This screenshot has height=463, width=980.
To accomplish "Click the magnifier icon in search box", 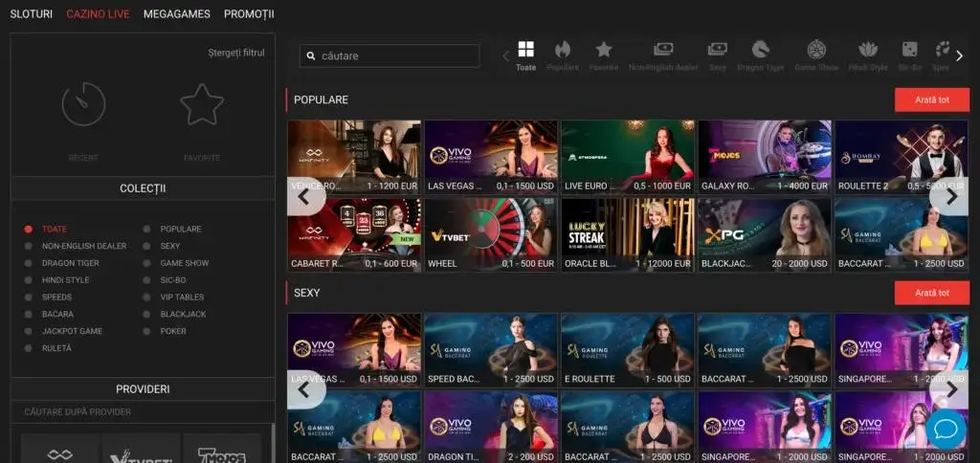I will tap(311, 55).
